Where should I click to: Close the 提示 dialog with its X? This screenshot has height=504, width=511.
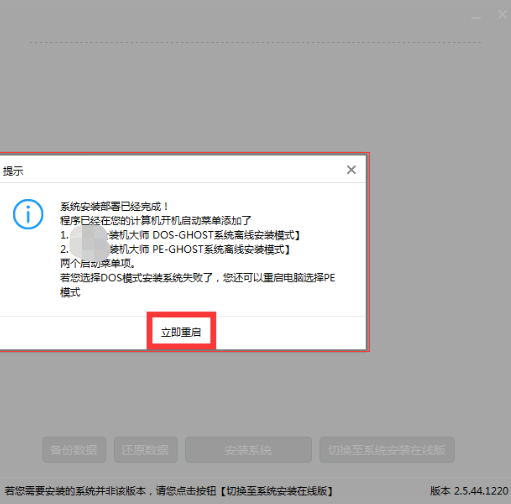(x=351, y=170)
